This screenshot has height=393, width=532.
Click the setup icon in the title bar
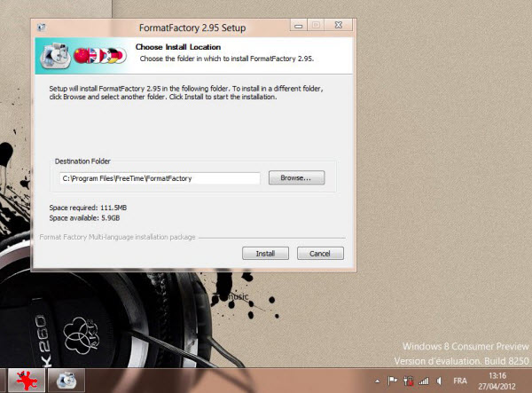click(x=42, y=28)
